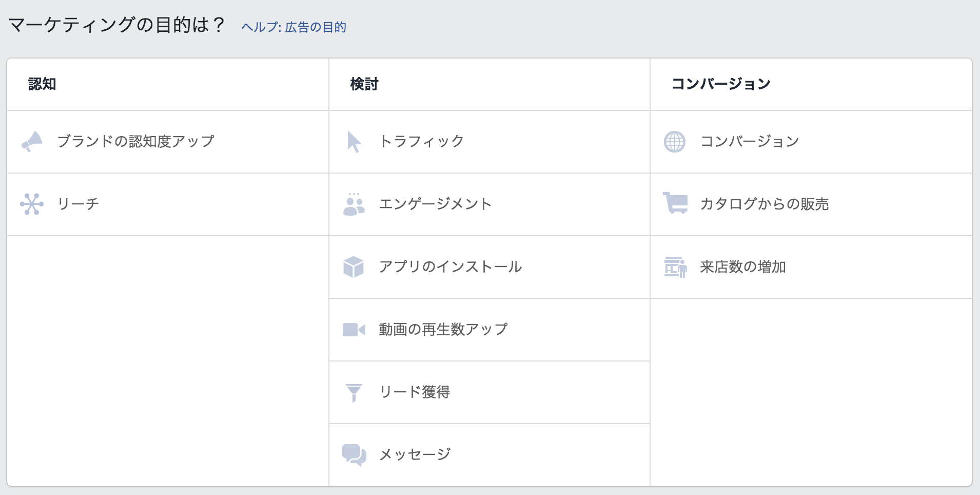This screenshot has width=980, height=495.
Task: Click the funnel lead generation icon
Action: pos(354,393)
